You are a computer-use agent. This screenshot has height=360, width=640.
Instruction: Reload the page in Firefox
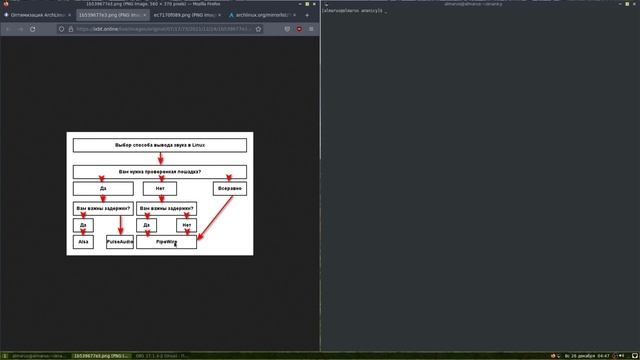(x=33, y=29)
